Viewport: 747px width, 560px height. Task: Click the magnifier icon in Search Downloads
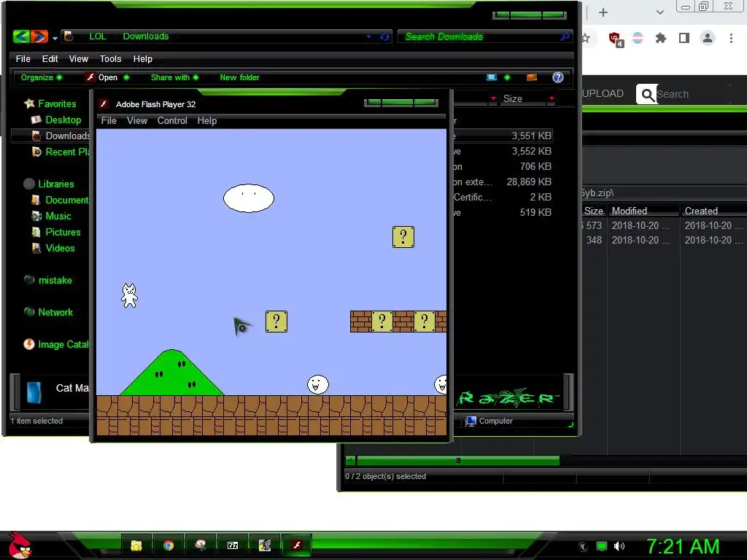(565, 36)
